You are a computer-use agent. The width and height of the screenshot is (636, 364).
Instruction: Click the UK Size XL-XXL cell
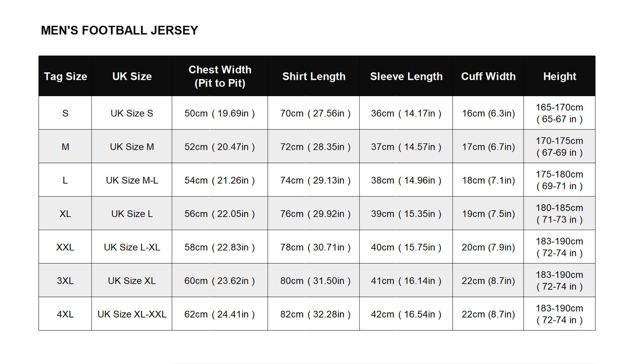click(132, 314)
